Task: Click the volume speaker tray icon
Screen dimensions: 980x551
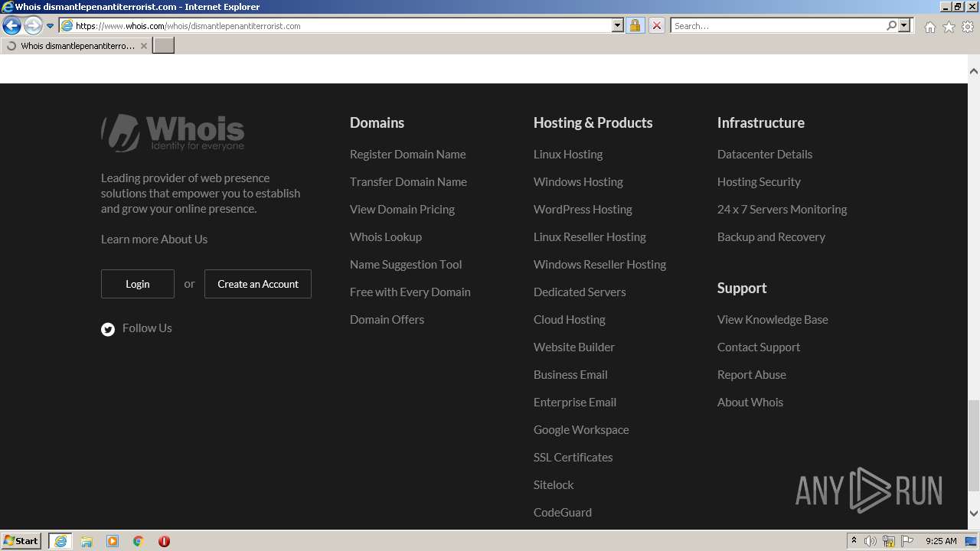Action: [871, 541]
